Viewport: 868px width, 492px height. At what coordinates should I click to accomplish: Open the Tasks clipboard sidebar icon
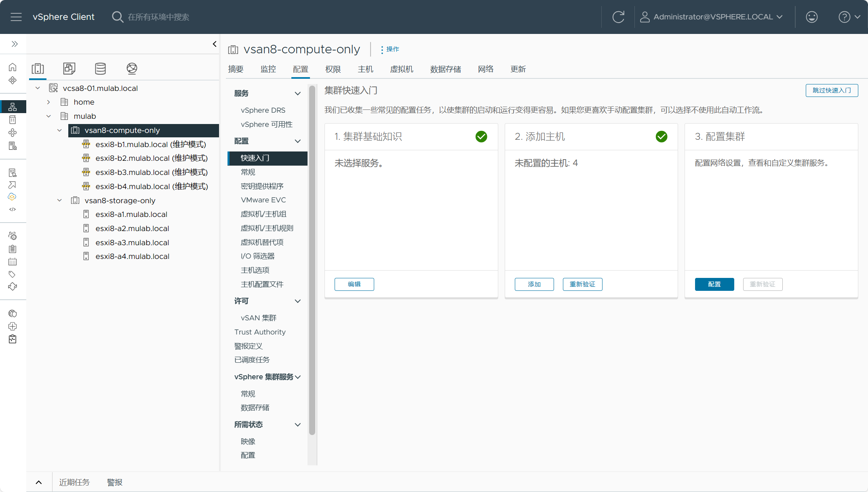click(x=13, y=249)
